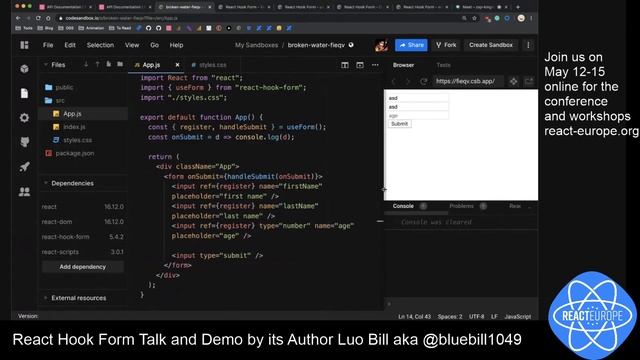Expand the public folder

pyautogui.click(x=64, y=87)
